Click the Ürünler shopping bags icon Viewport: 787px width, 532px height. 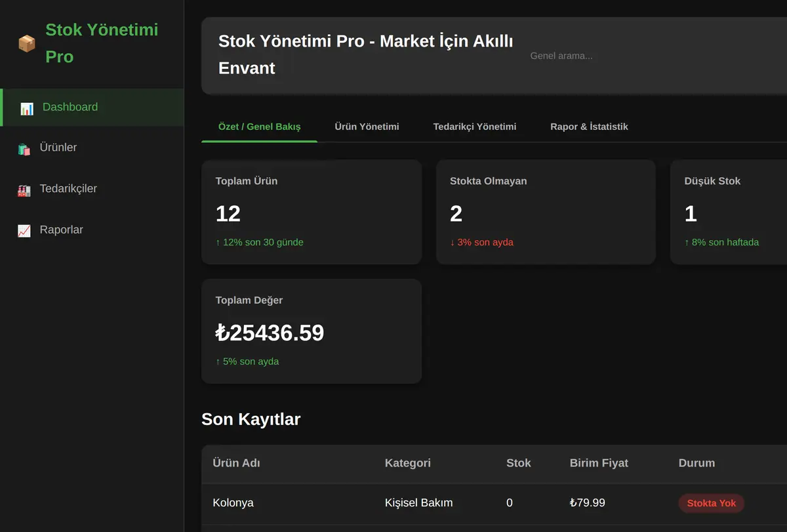[x=24, y=149]
